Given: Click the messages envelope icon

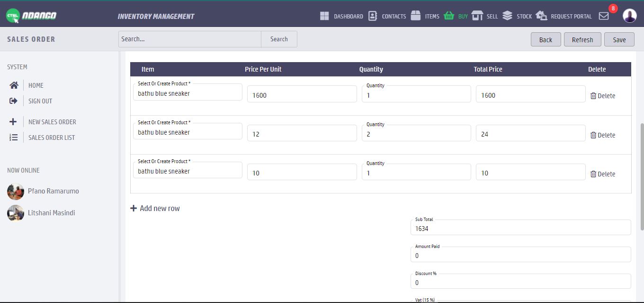Looking at the screenshot, I should [604, 16].
